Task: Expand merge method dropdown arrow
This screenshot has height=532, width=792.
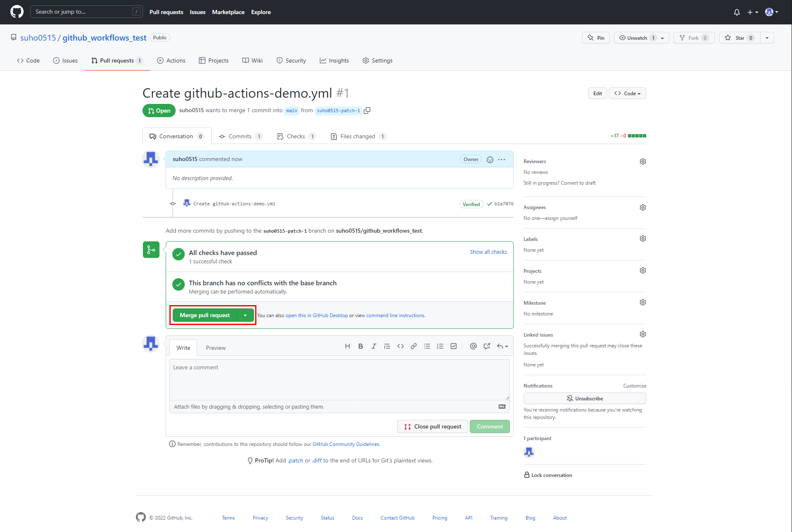Action: (x=245, y=315)
